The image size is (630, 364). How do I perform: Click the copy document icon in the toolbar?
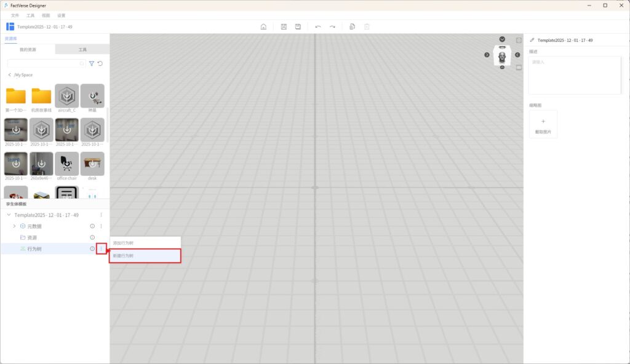[352, 27]
